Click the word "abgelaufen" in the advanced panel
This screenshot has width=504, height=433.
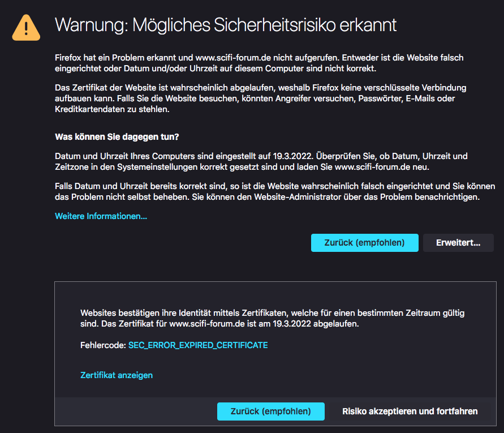[337, 324]
